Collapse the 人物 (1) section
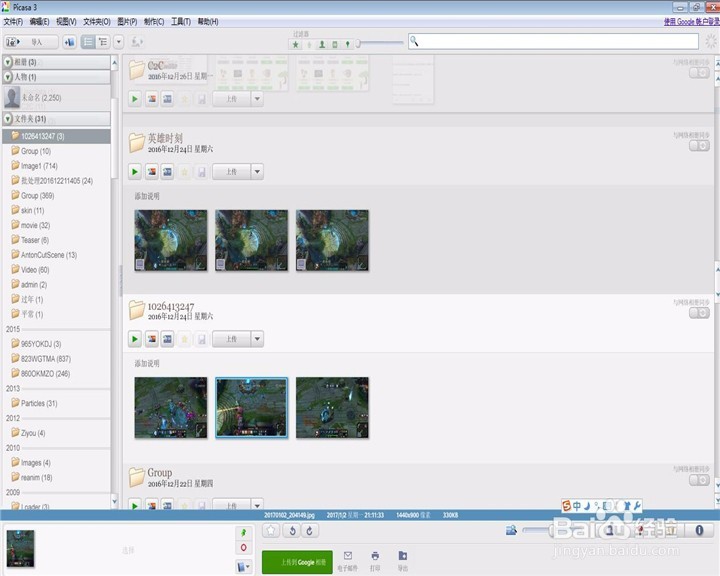 (x=8, y=77)
